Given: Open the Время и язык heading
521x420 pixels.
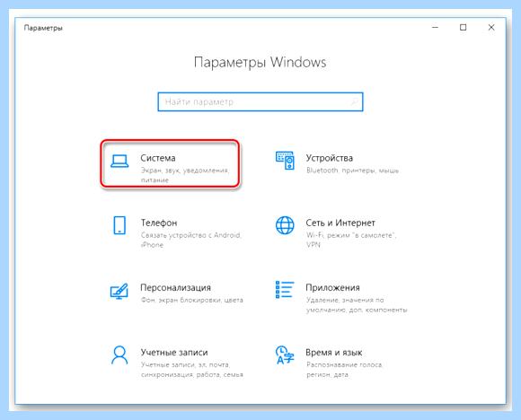Looking at the screenshot, I should 334,353.
